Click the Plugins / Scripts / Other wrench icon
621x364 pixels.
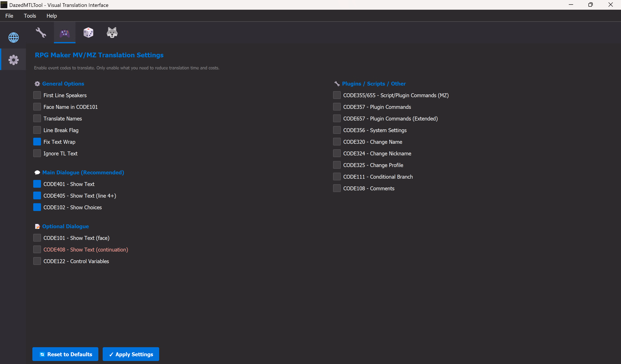(x=337, y=84)
